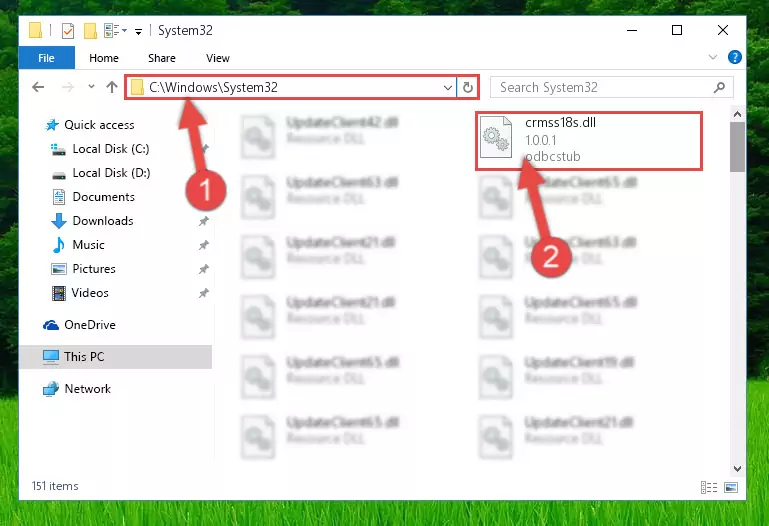Open Music in the sidebar
769x526 pixels.
[x=88, y=245]
